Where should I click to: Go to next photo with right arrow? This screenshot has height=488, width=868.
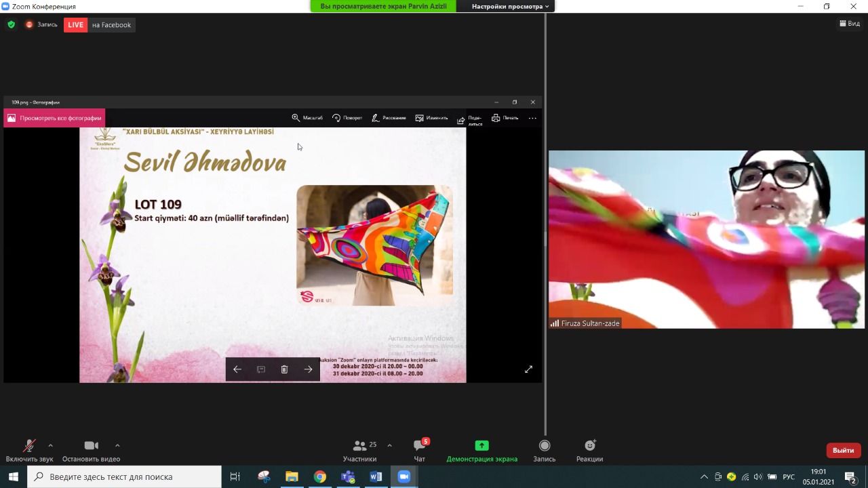[308, 369]
